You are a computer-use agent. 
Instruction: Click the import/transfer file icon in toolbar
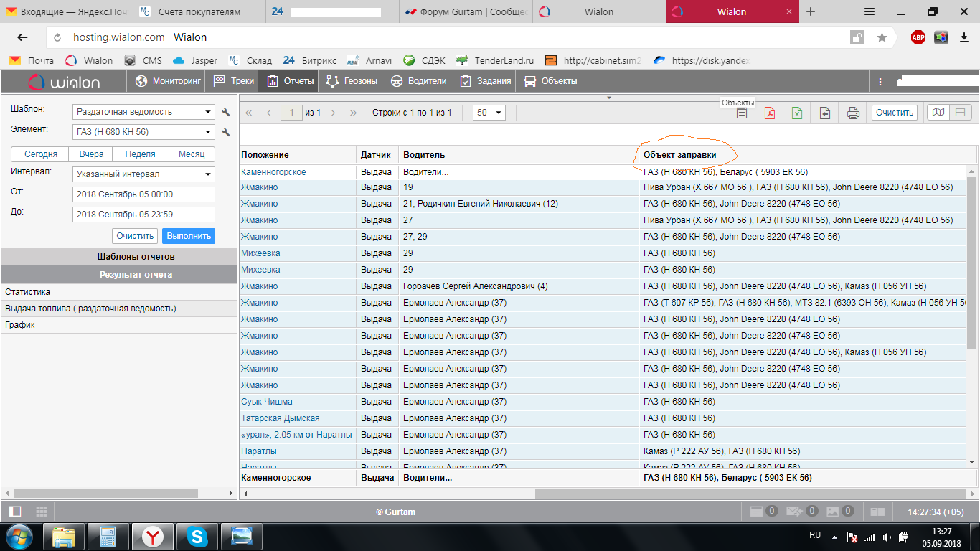point(825,113)
